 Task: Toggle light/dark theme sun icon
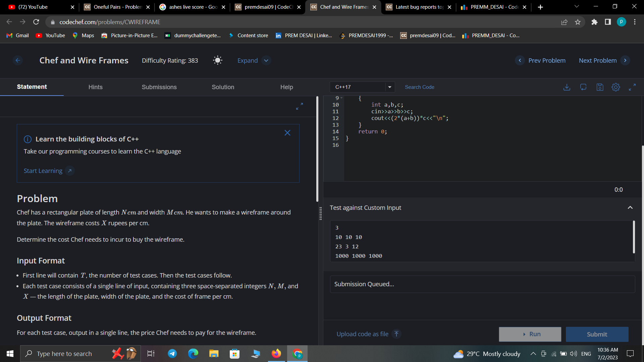pos(218,60)
